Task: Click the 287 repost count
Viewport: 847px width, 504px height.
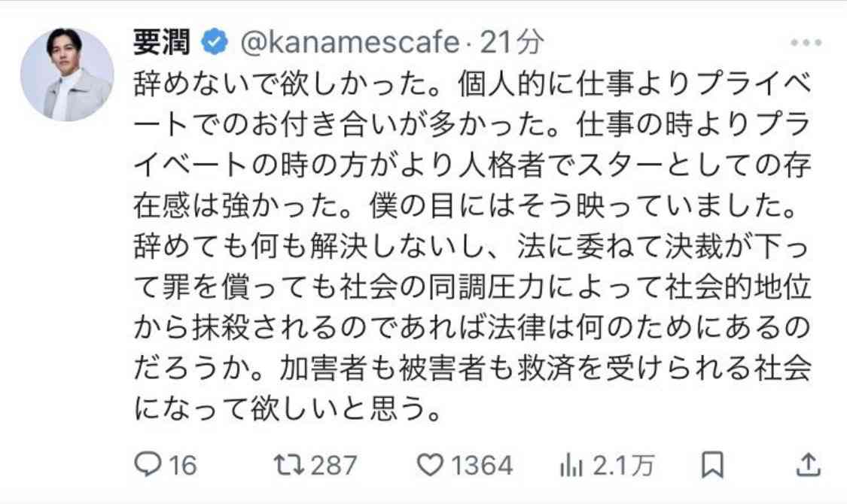Action: (x=334, y=465)
